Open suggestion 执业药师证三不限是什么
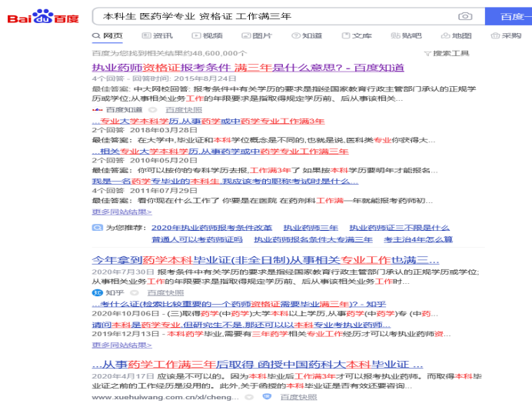This screenshot has width=532, height=407. (x=399, y=228)
